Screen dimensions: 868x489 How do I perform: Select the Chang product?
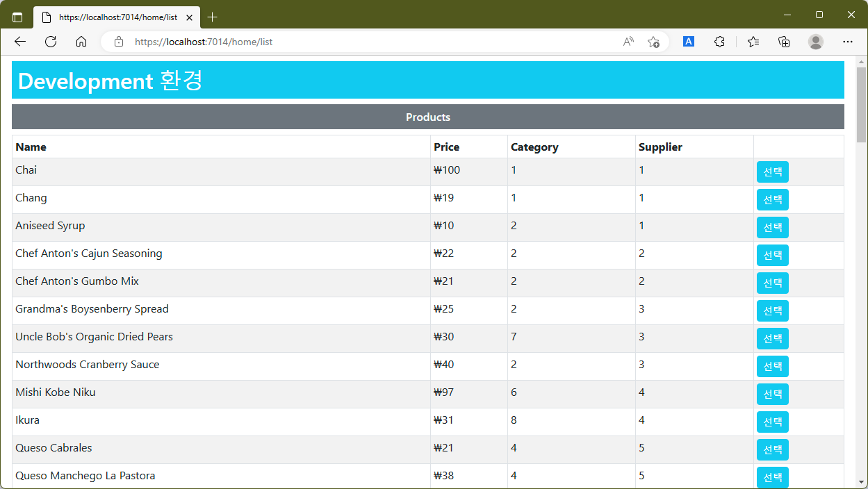point(772,200)
